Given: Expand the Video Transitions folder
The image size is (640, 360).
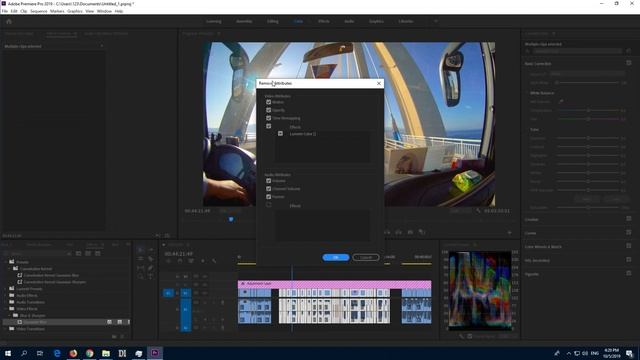Looking at the screenshot, I should coord(6,329).
